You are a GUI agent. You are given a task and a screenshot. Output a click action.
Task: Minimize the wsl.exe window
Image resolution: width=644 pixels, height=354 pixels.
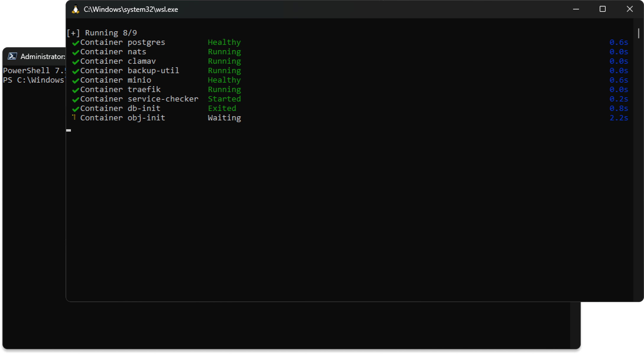[576, 9]
